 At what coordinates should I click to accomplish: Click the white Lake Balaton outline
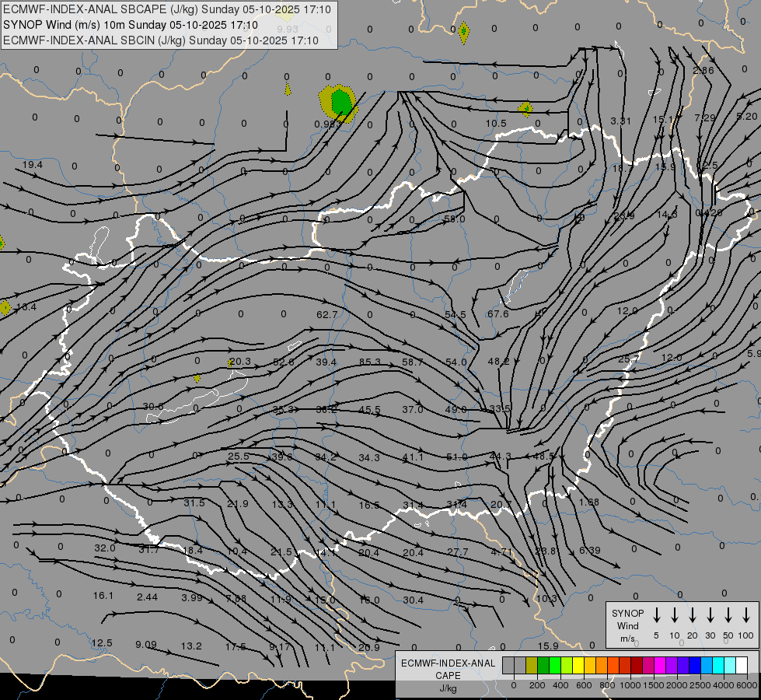(x=197, y=398)
